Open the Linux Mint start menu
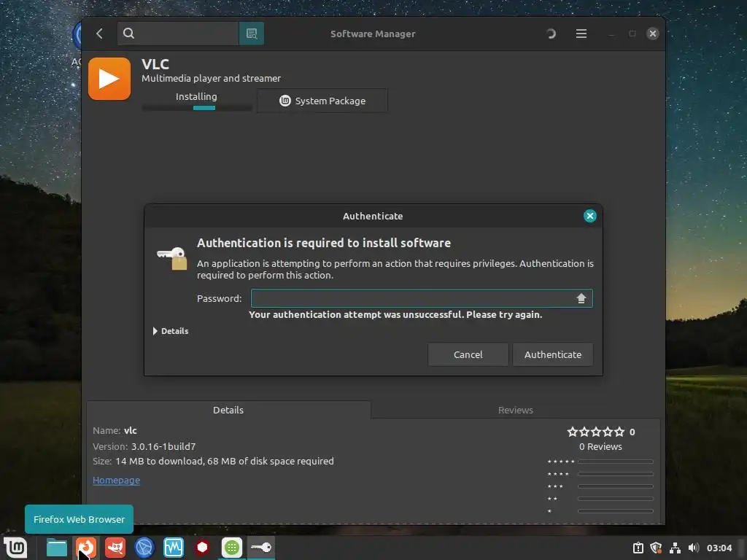747x560 pixels. (x=16, y=547)
